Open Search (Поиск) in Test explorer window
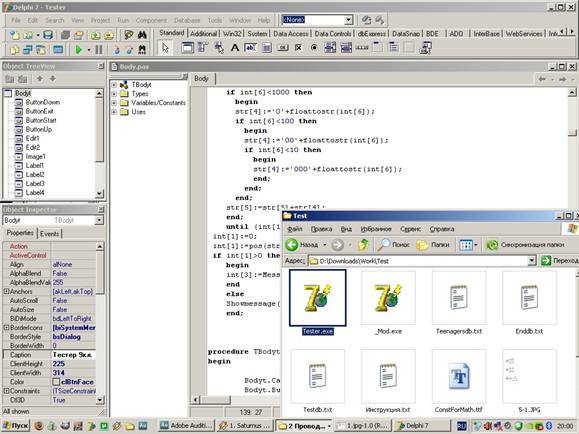This screenshot has height=434, width=579. [394, 245]
